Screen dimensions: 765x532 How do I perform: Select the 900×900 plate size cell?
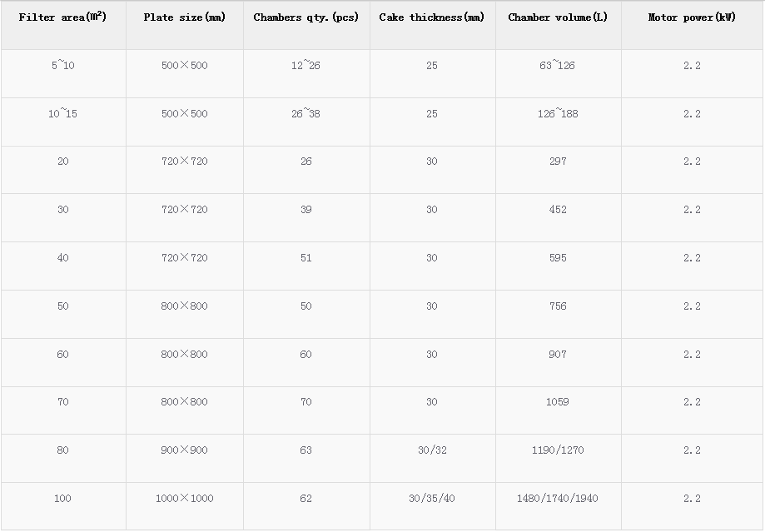184,450
